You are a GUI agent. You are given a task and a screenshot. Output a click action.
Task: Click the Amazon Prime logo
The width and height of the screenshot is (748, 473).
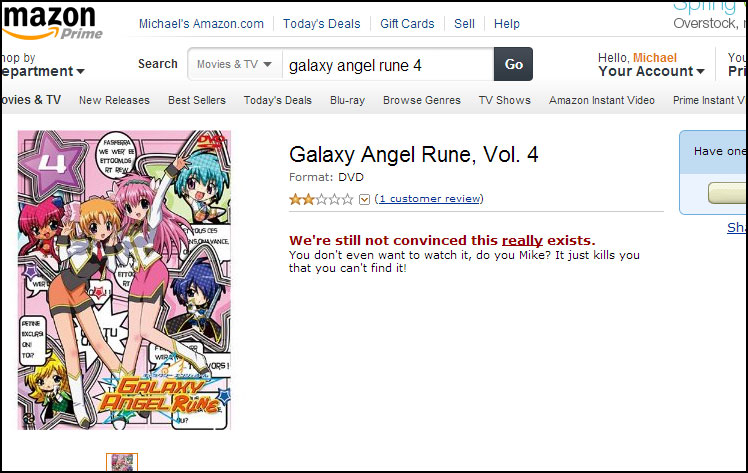tap(52, 22)
